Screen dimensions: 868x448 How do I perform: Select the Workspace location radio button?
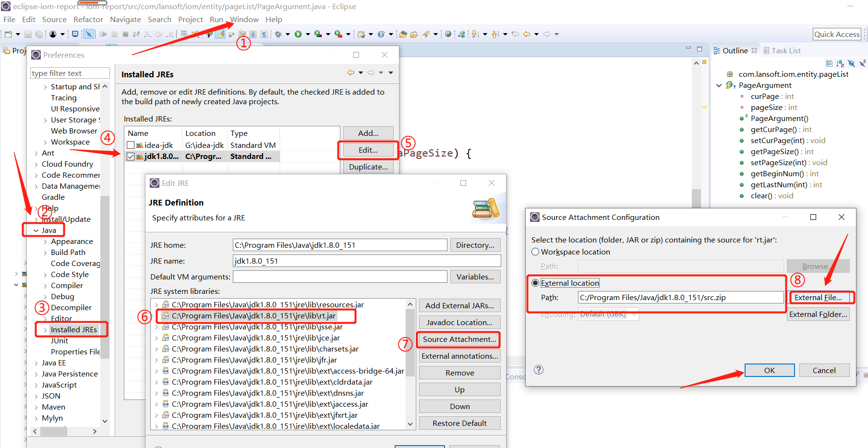[x=535, y=252]
